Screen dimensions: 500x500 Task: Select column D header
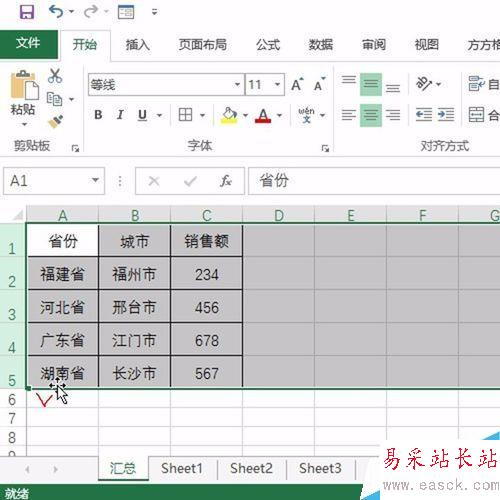(279, 215)
